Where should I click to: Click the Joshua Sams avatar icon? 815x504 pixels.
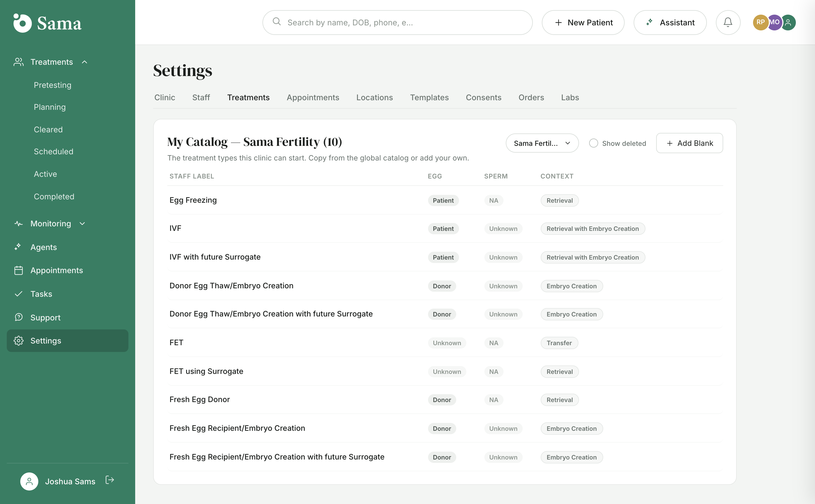point(29,481)
